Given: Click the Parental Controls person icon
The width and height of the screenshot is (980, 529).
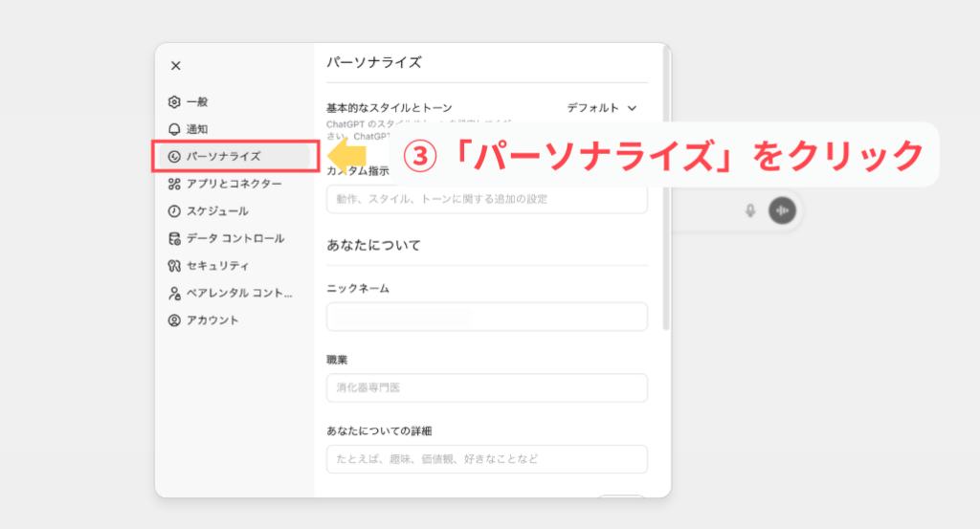Looking at the screenshot, I should click(174, 293).
